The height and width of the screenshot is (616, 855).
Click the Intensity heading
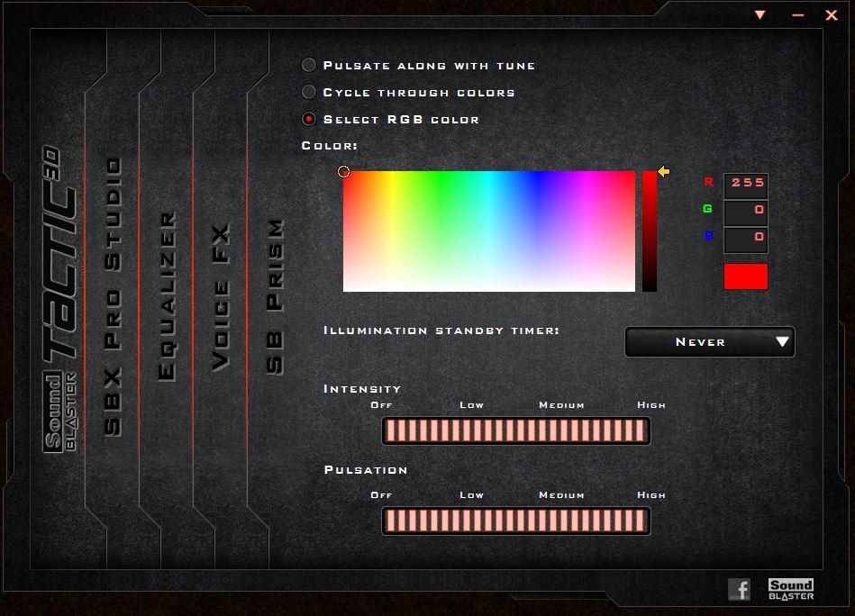362,389
